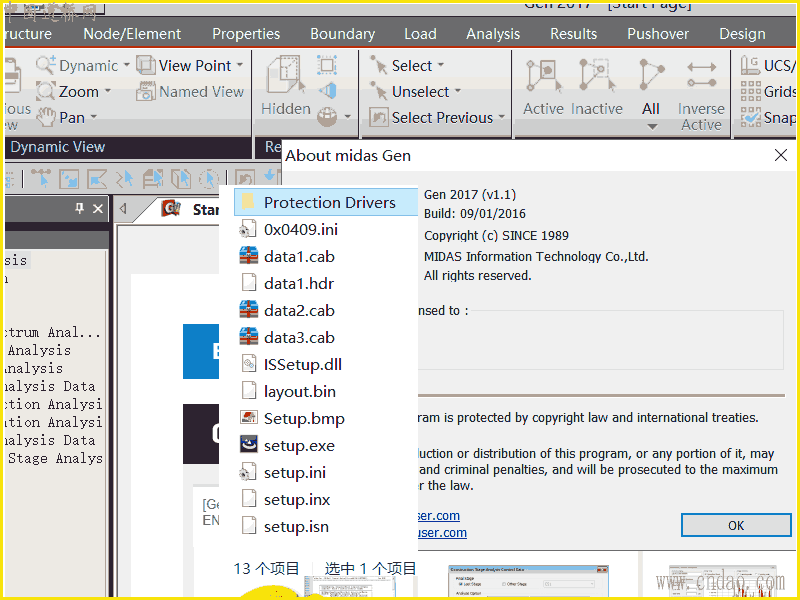800x600 pixels.
Task: Open the Select Previous dropdown
Action: pyautogui.click(x=502, y=117)
